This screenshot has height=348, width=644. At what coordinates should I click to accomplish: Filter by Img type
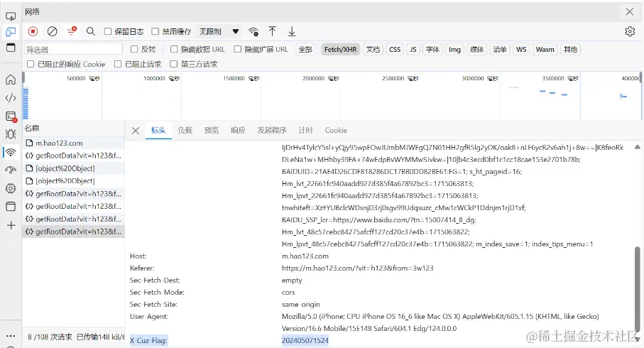(x=454, y=49)
